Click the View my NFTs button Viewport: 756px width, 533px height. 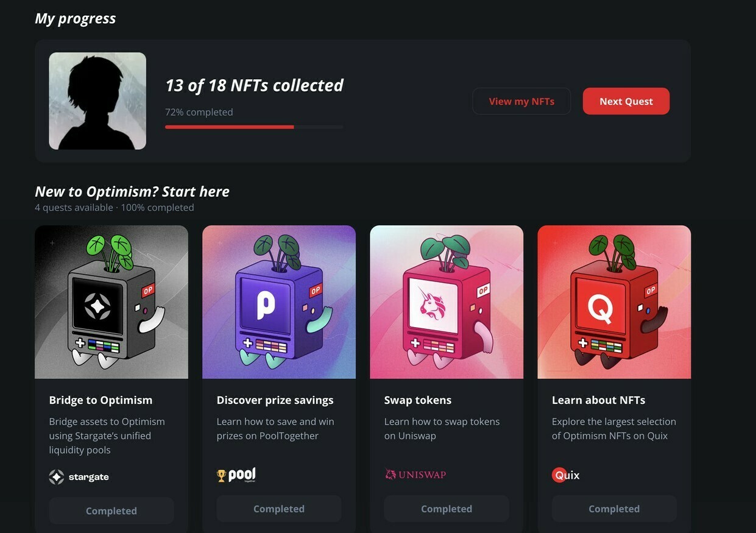pyautogui.click(x=521, y=101)
